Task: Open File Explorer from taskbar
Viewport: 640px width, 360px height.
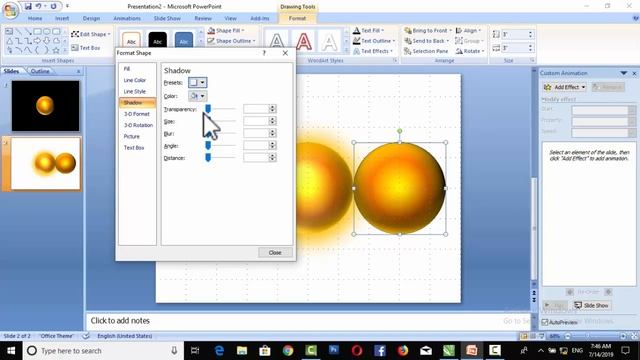Action: click(x=242, y=351)
